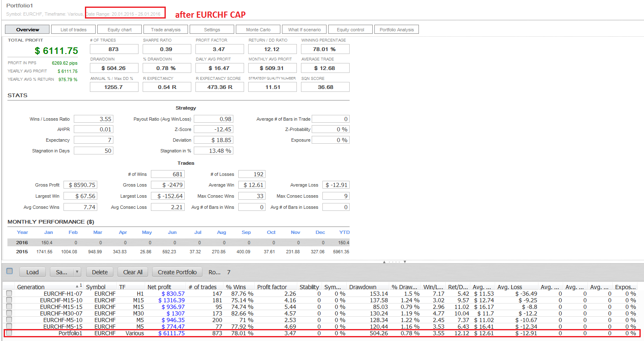The height and width of the screenshot is (341, 644).
Task: Click the $ 1316.39 net profit cell
Action: click(172, 300)
